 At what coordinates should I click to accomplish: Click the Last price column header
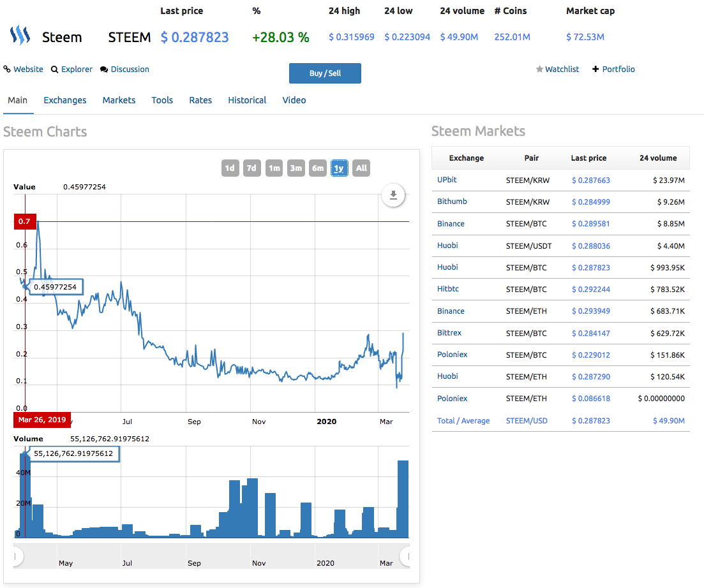pos(588,158)
